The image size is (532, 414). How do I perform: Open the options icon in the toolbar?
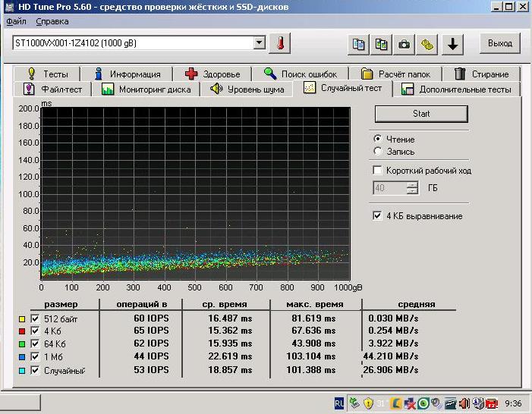428,44
